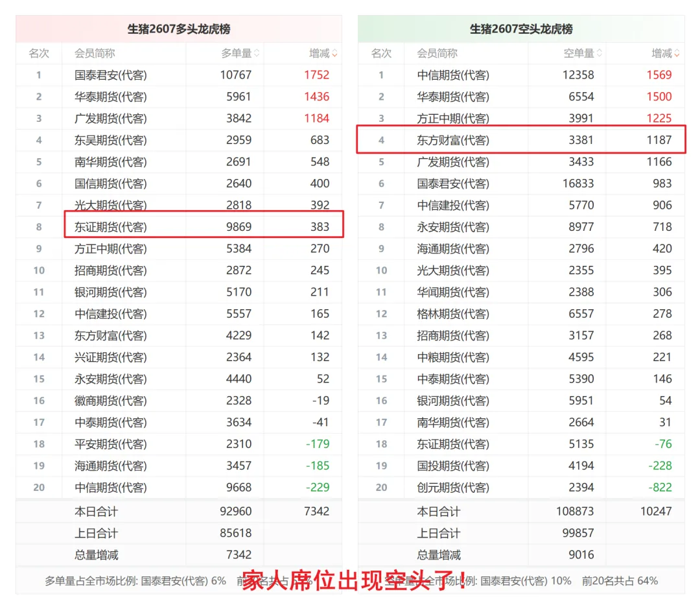Select 华闻期货(代客) member name
Viewport: 700px width, 603px height.
pos(453,292)
